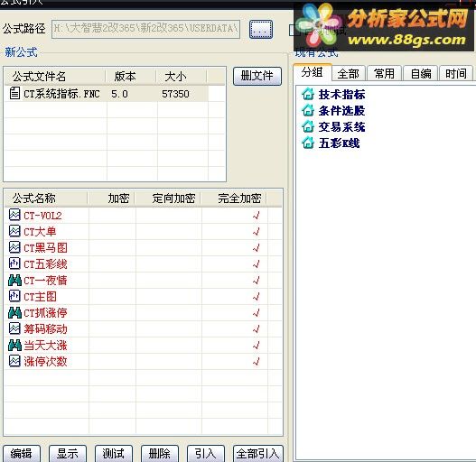This screenshot has width=476, height=462.
Task: Switch to the 自编 tab
Action: tap(421, 73)
